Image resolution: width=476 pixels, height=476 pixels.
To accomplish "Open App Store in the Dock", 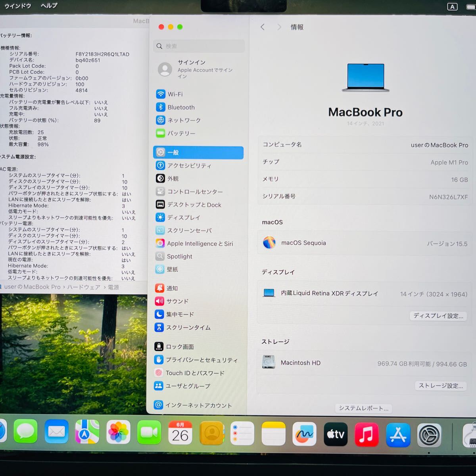I will coord(398,435).
